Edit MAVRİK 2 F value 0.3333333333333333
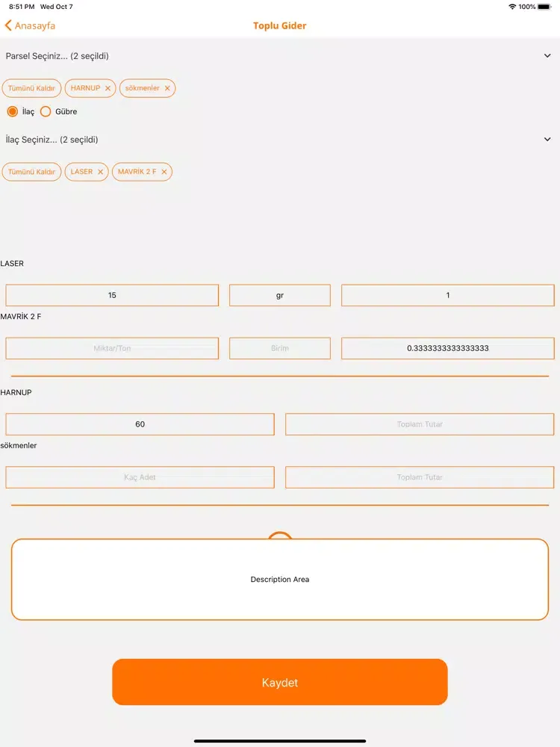This screenshot has width=560, height=747. click(447, 348)
